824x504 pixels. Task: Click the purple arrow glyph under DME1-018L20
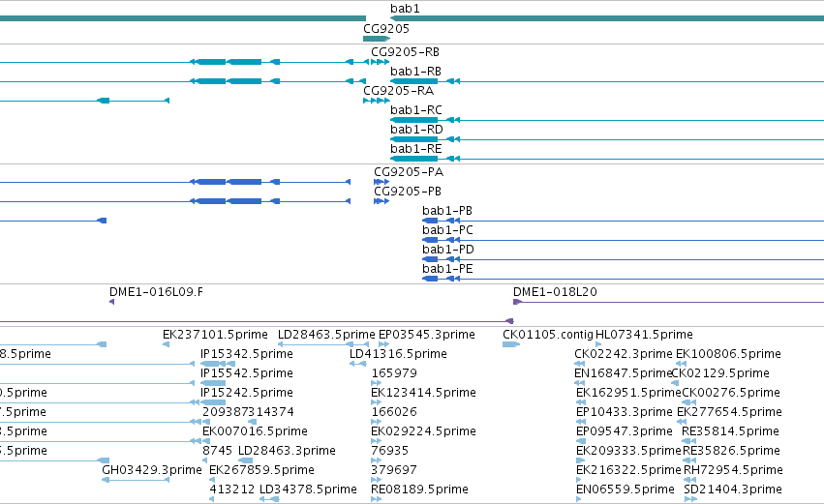click(517, 302)
